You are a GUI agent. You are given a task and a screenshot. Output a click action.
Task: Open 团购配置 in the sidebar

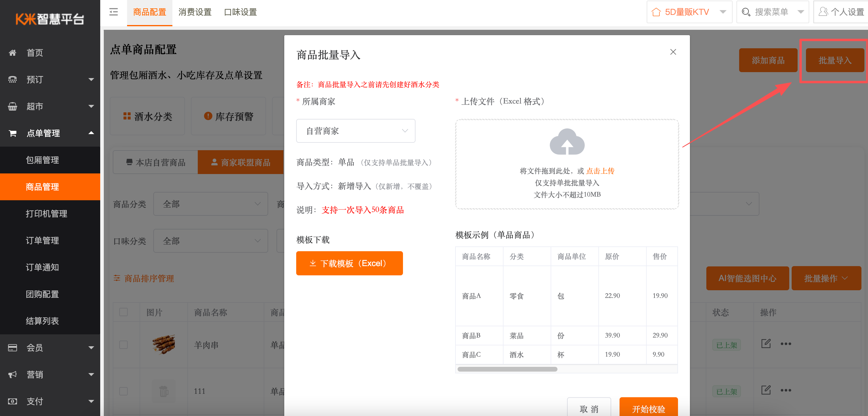(50, 294)
